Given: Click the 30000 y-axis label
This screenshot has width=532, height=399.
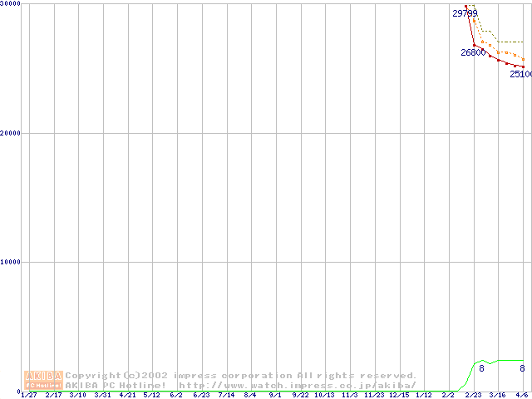Looking at the screenshot, I should [x=11, y=4].
